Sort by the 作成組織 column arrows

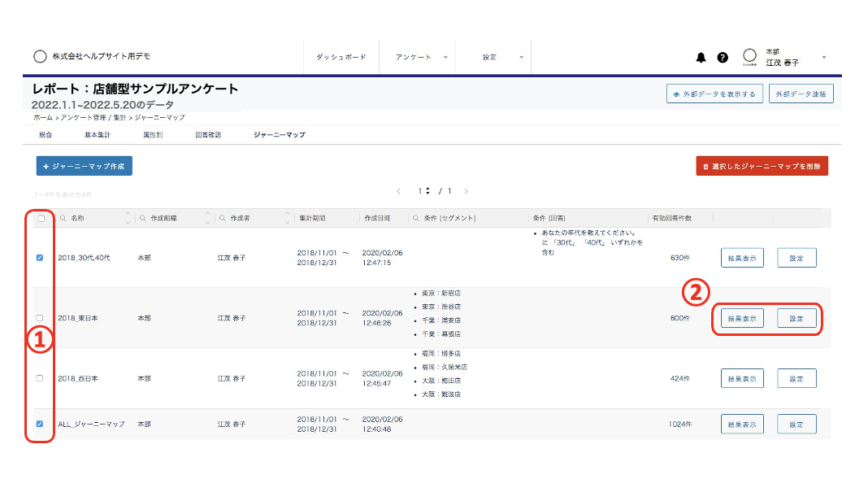coord(207,218)
